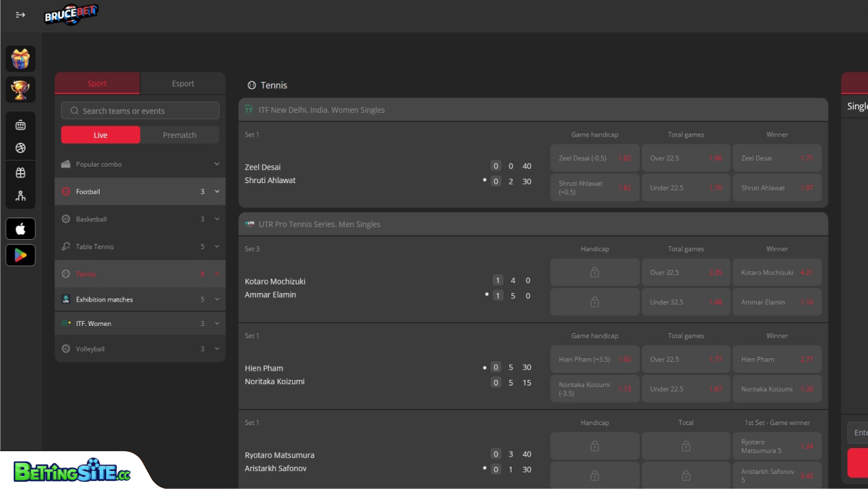Open the promotions gift icon in sidebar

20,58
